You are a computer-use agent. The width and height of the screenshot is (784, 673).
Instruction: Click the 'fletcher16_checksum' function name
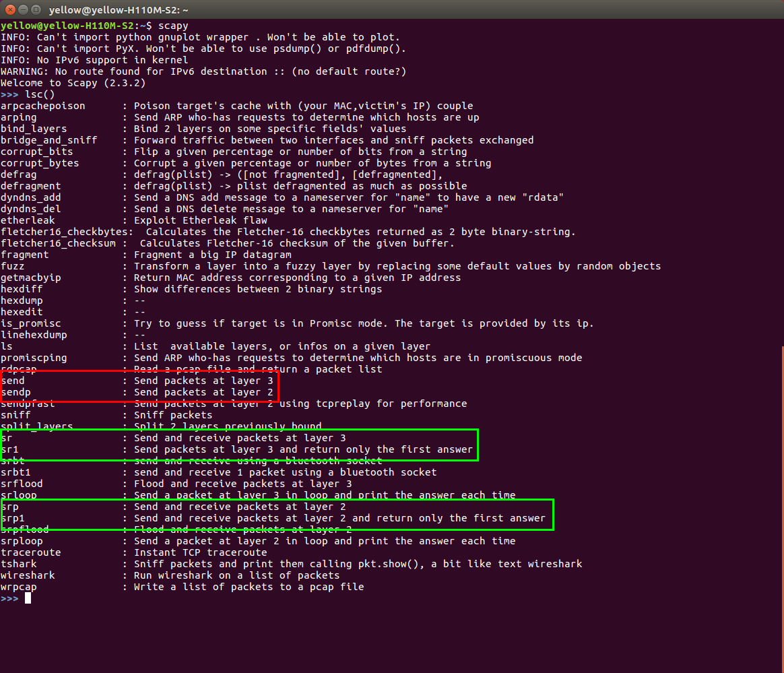58,243
